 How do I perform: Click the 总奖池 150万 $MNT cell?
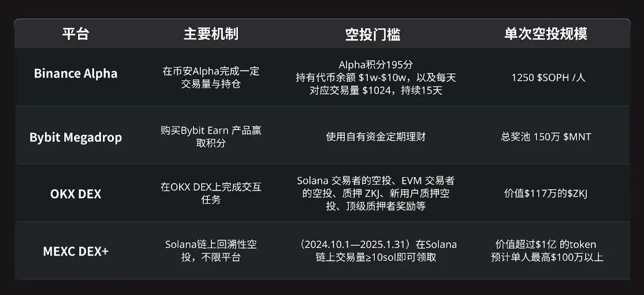click(x=546, y=137)
